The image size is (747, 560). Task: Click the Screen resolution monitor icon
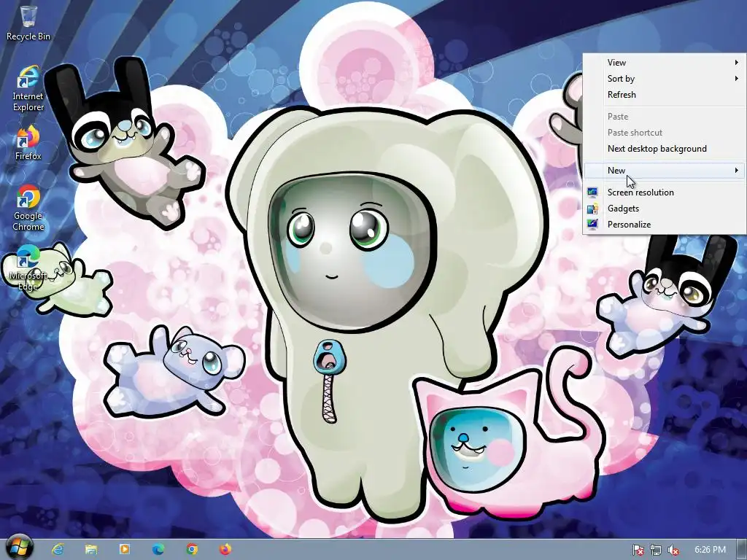(592, 192)
